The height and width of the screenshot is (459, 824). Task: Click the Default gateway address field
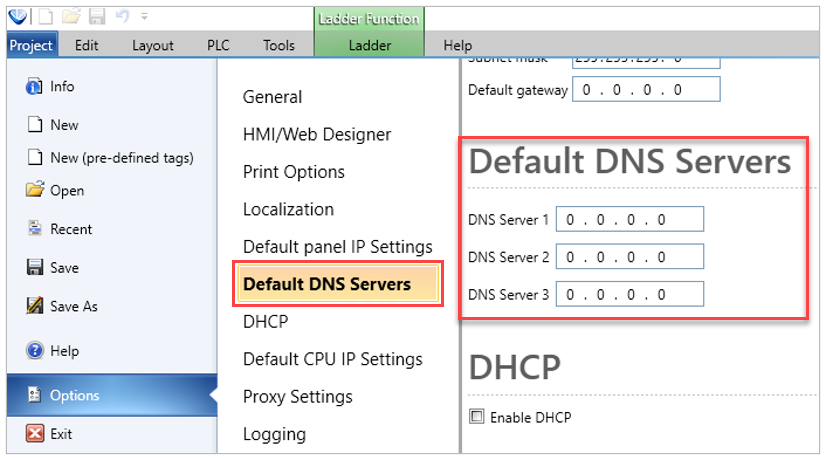645,90
